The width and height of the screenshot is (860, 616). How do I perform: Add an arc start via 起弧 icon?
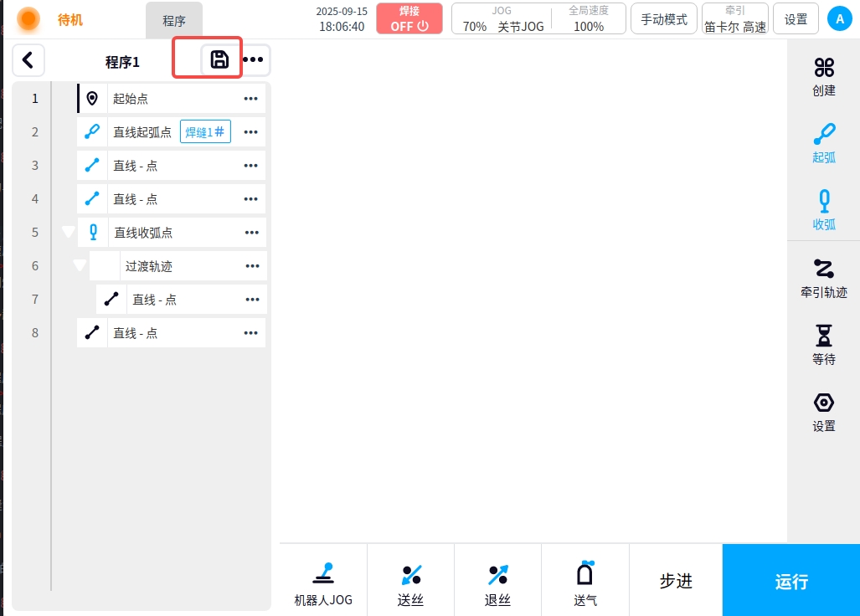[824, 142]
